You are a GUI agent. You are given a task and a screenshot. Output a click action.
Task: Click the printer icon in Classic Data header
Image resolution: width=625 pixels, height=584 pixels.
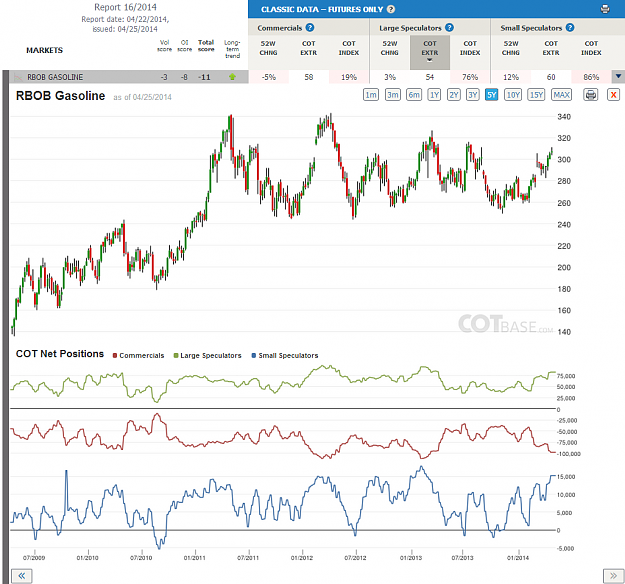pyautogui.click(x=605, y=9)
